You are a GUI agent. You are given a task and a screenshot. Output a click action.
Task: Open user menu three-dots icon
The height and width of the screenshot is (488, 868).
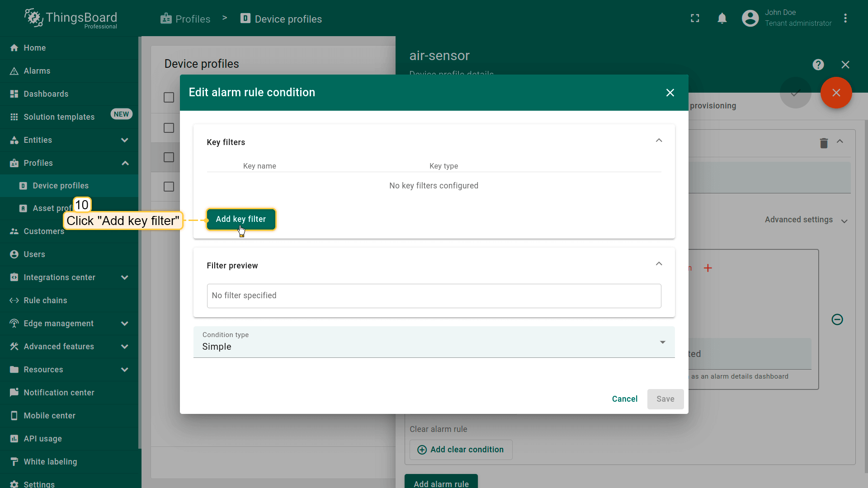tap(845, 19)
